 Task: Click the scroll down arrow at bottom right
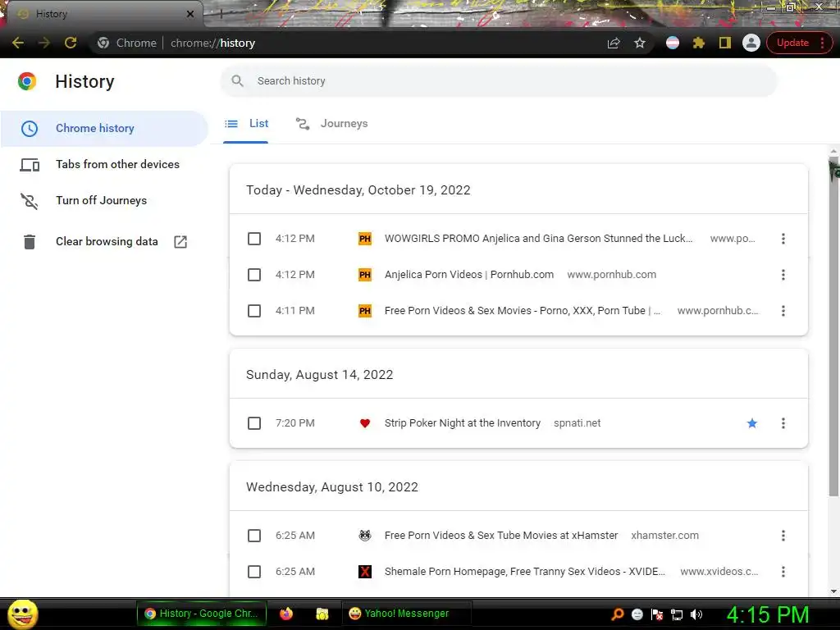click(x=833, y=591)
